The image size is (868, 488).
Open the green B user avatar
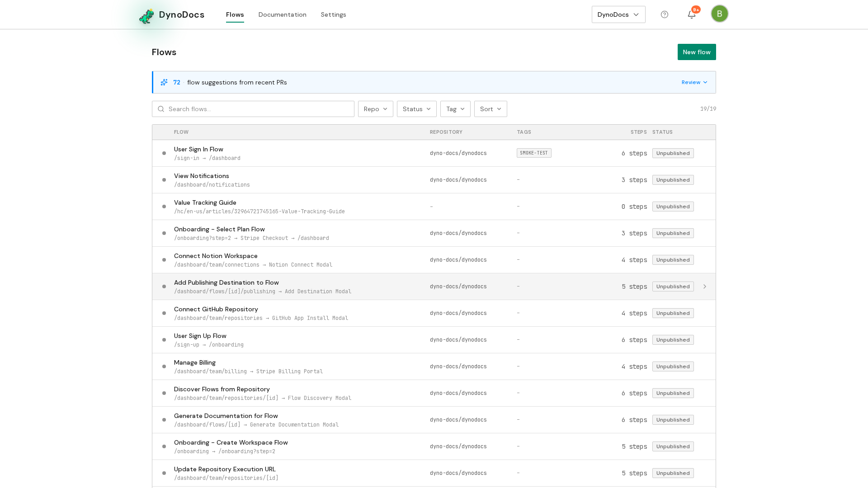pos(720,14)
